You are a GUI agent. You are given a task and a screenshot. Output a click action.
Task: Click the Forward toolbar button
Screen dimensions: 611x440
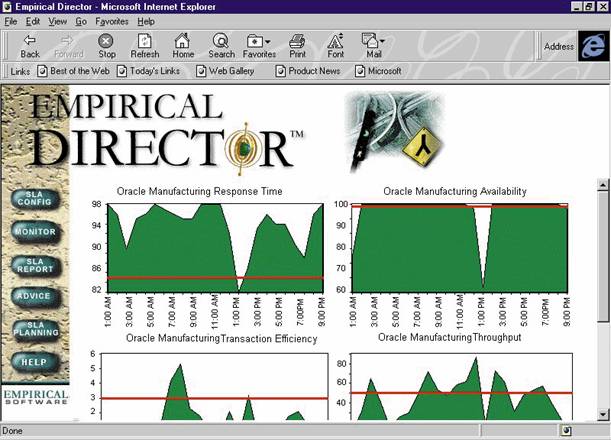point(69,46)
